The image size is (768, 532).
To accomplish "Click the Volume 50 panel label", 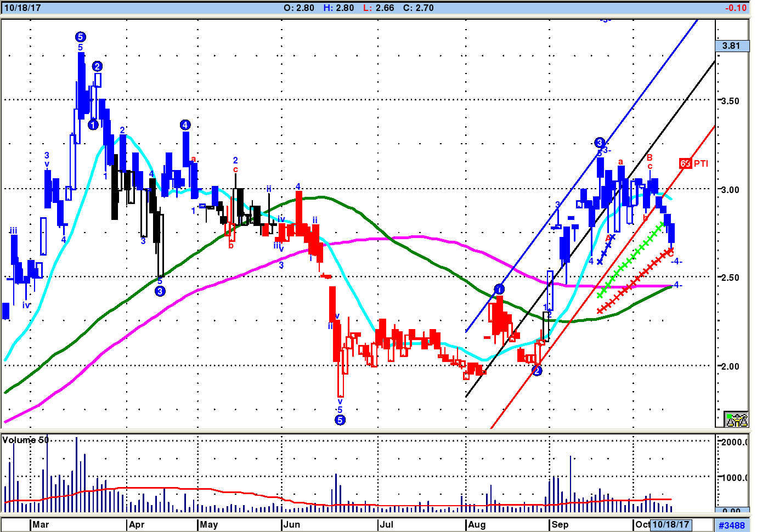I will (x=25, y=440).
